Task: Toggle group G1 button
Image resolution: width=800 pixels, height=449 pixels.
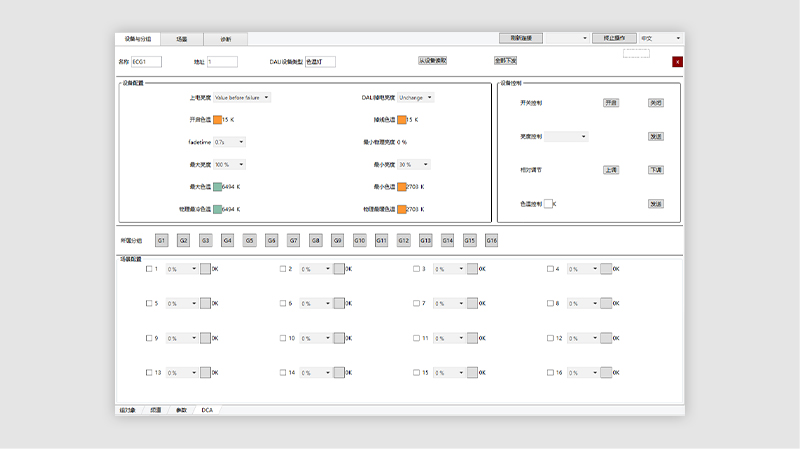Action: (161, 241)
